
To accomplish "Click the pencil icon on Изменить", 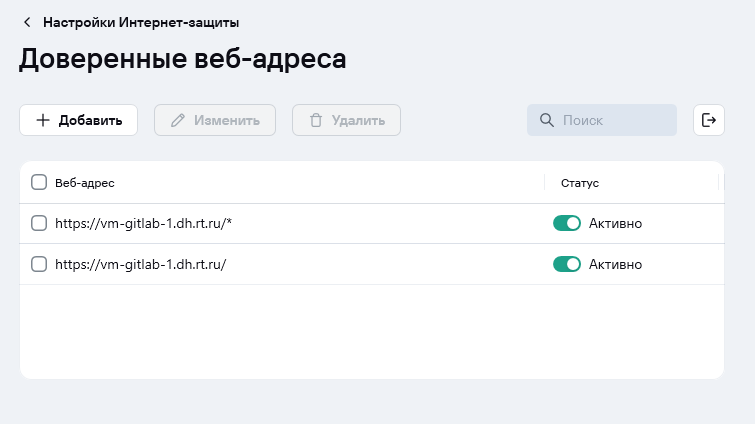I will [x=178, y=120].
